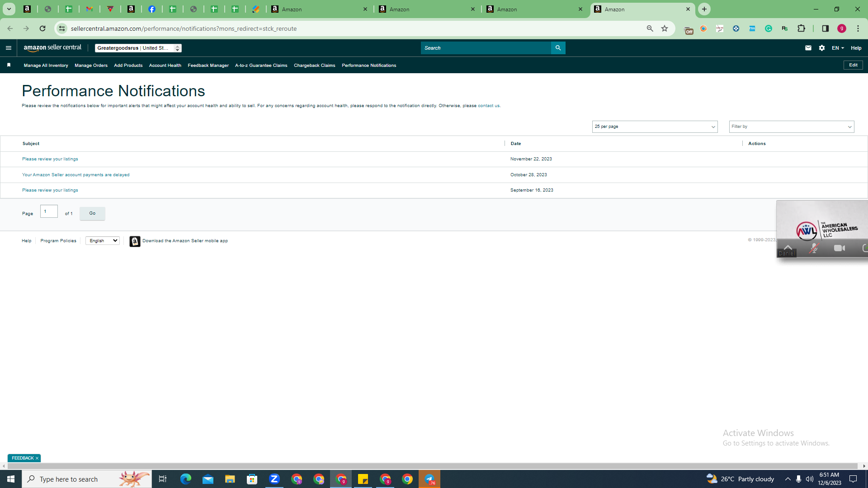
Task: Open A-to-z Guarantee Claims
Action: [x=261, y=66]
